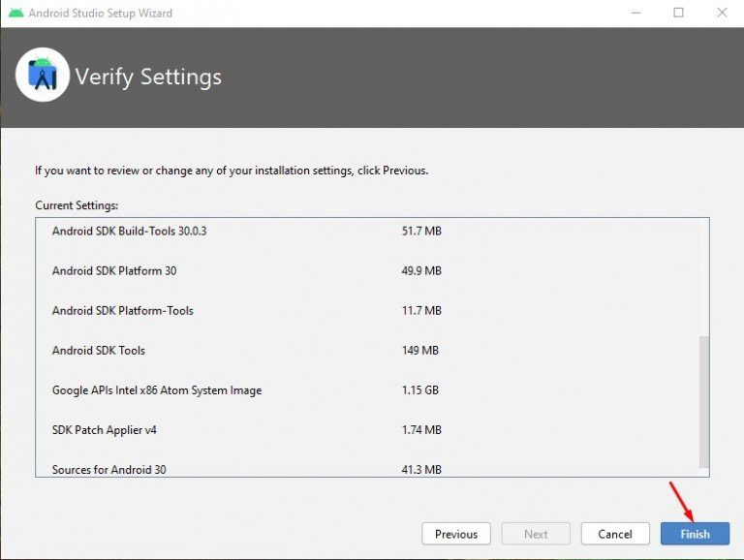
Task: Click the Finish button
Action: (695, 534)
